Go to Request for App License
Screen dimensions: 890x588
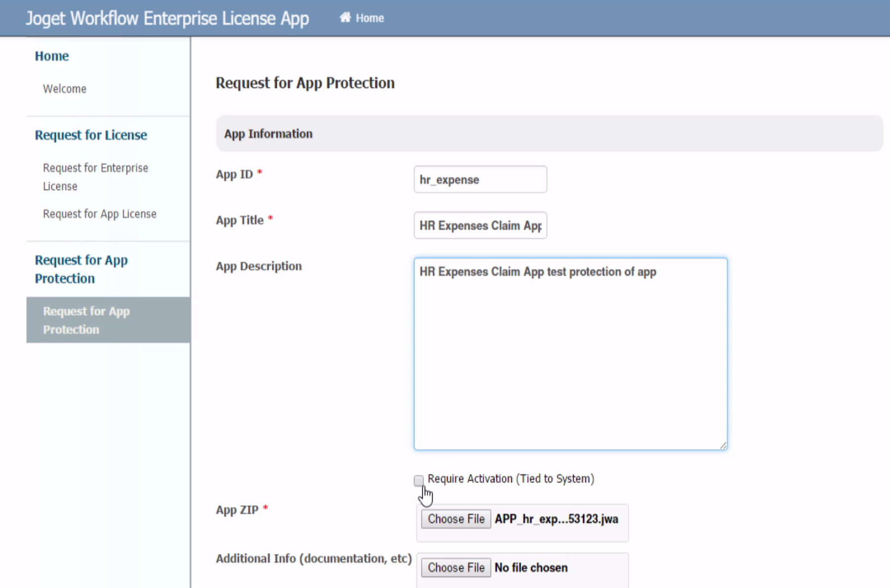[99, 214]
